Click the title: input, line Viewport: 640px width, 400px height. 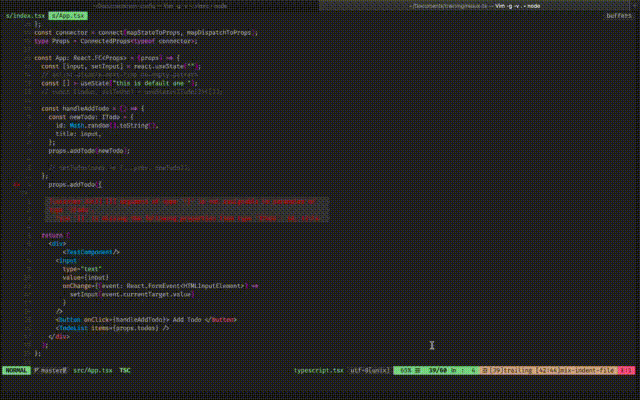coord(78,134)
